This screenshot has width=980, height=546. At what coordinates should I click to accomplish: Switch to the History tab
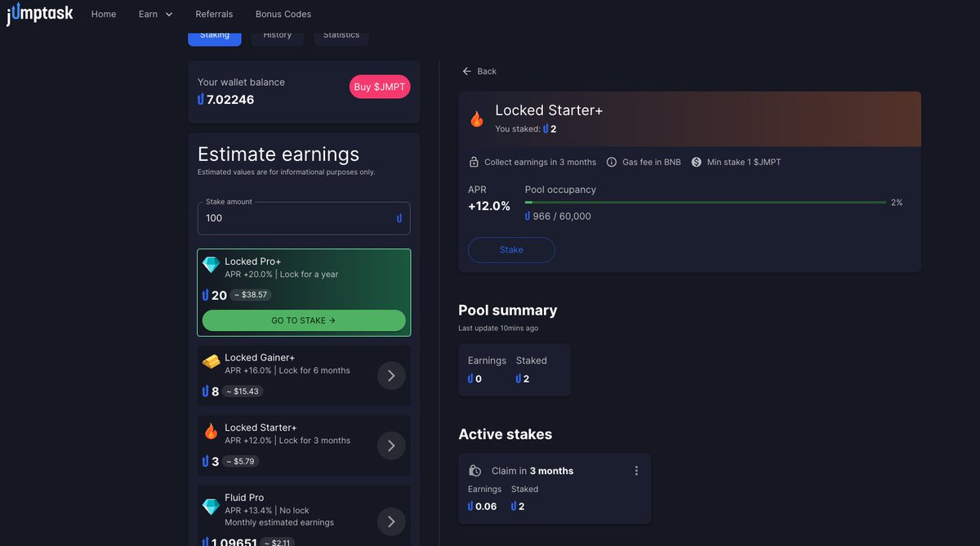[x=278, y=36]
